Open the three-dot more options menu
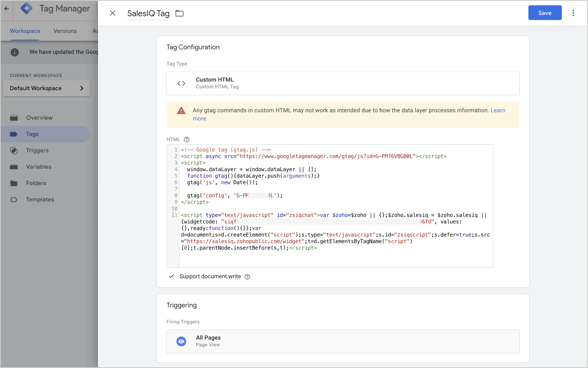 coord(573,13)
